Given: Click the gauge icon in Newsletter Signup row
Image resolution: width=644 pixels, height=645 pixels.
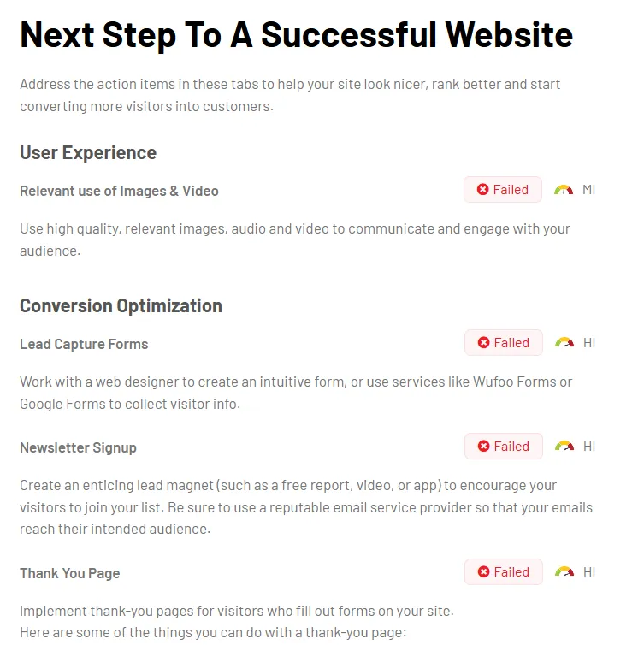Looking at the screenshot, I should click(564, 446).
